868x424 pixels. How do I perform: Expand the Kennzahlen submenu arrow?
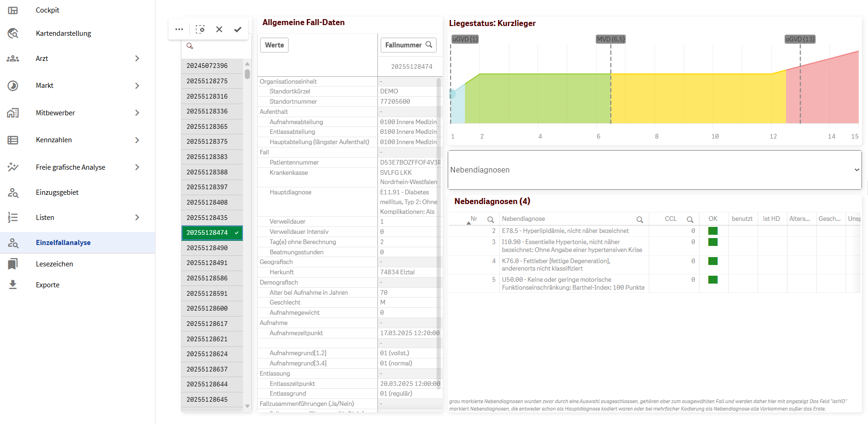[x=137, y=140]
